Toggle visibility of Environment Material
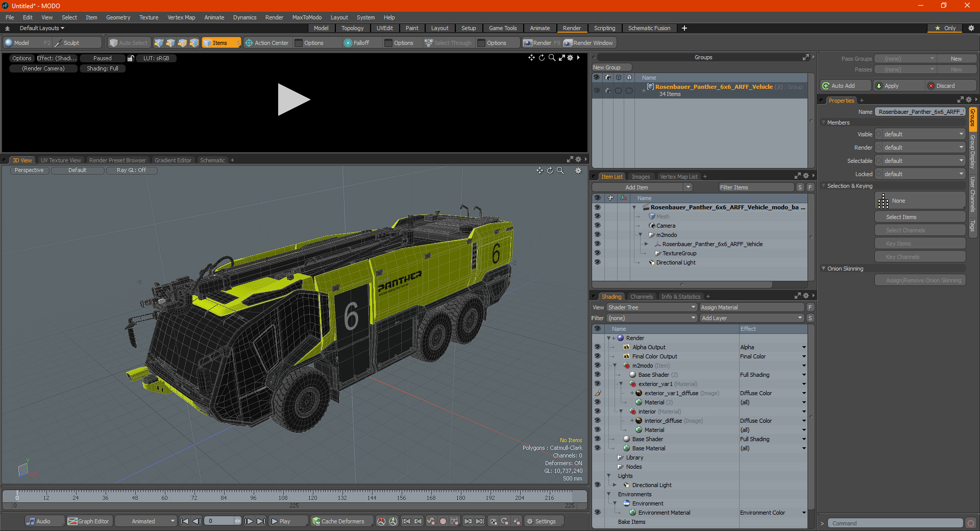 [597, 513]
